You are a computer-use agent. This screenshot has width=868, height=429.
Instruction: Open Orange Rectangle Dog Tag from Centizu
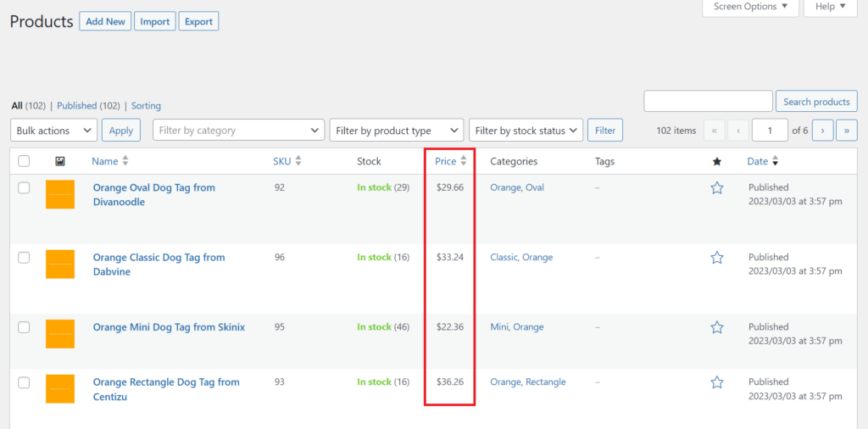pos(166,389)
